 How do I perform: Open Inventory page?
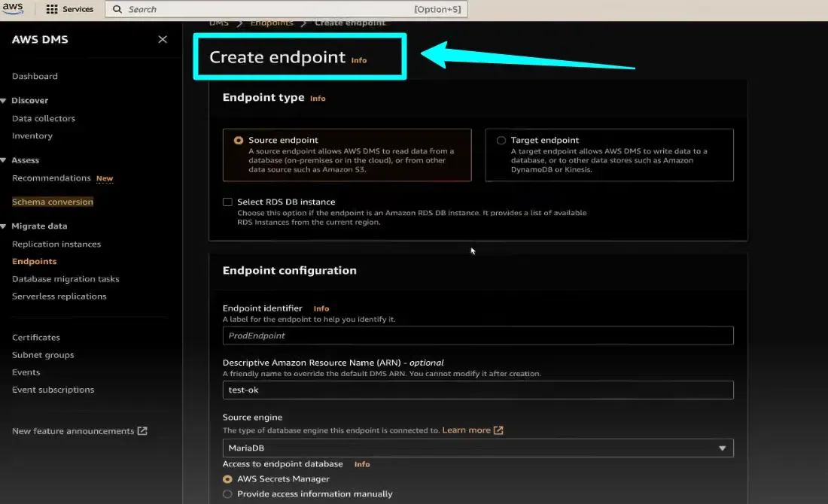[32, 135]
